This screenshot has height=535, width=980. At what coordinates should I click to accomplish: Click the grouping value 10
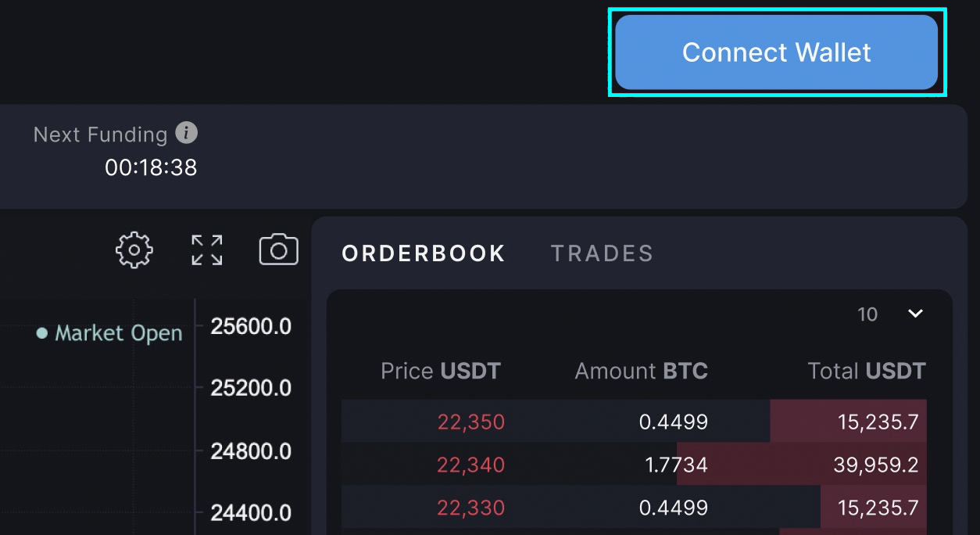pyautogui.click(x=867, y=314)
